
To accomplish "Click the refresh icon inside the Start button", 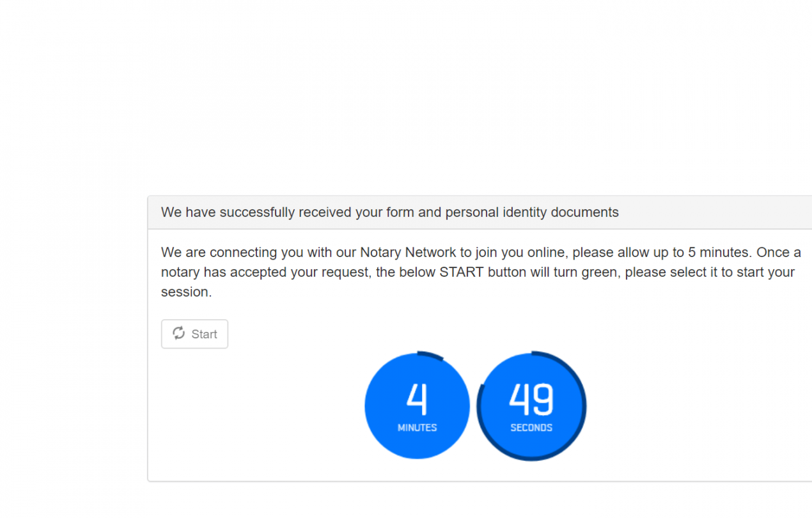I will tap(179, 334).
